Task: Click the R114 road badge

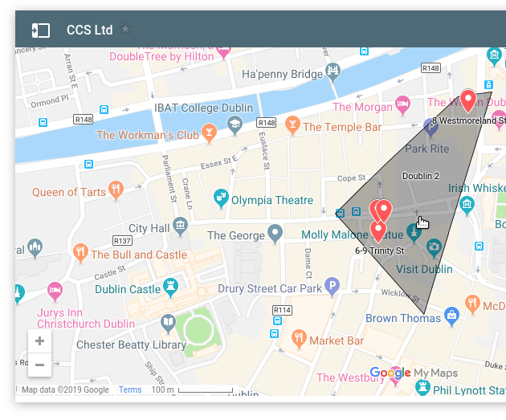Action: [x=283, y=310]
